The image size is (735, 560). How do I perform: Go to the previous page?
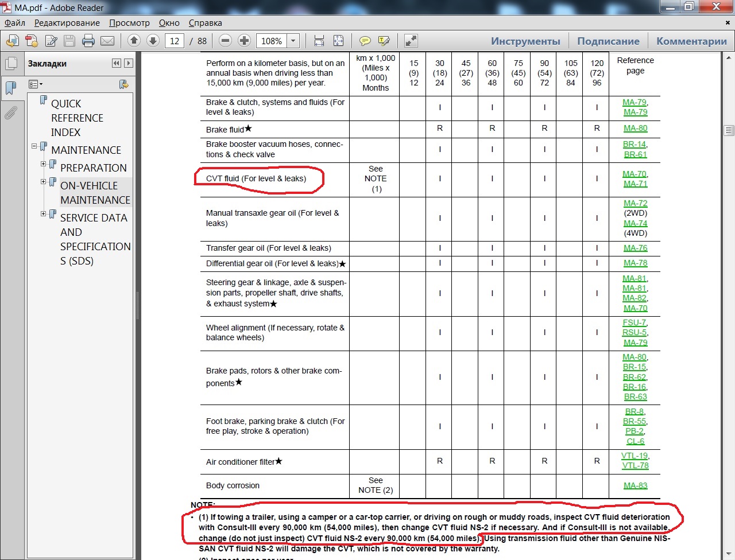pos(134,41)
